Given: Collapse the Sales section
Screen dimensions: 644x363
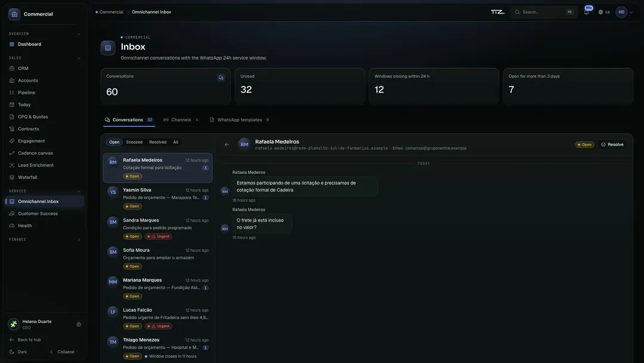Looking at the screenshot, I should pyautogui.click(x=79, y=58).
